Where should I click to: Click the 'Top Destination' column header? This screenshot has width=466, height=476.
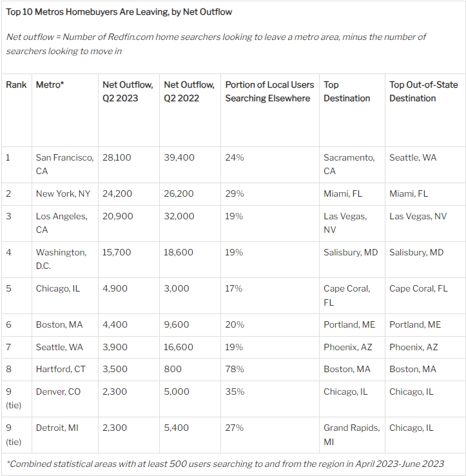[x=347, y=92]
